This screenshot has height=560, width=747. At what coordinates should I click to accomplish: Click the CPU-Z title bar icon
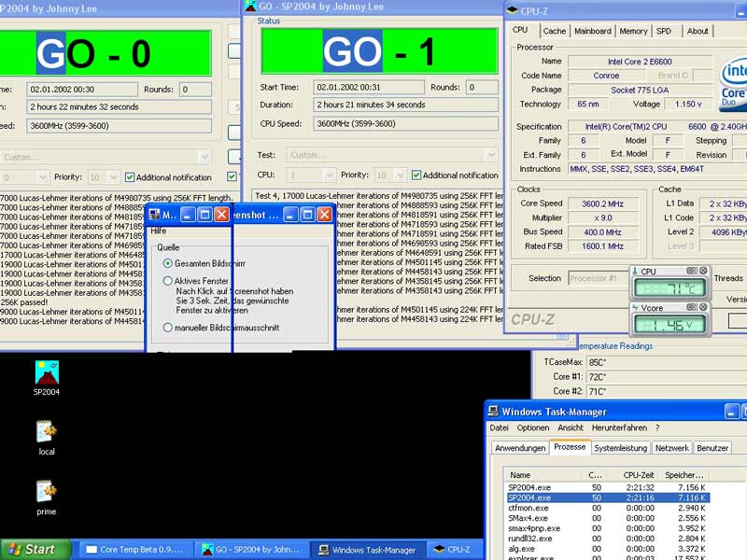pyautogui.click(x=513, y=10)
